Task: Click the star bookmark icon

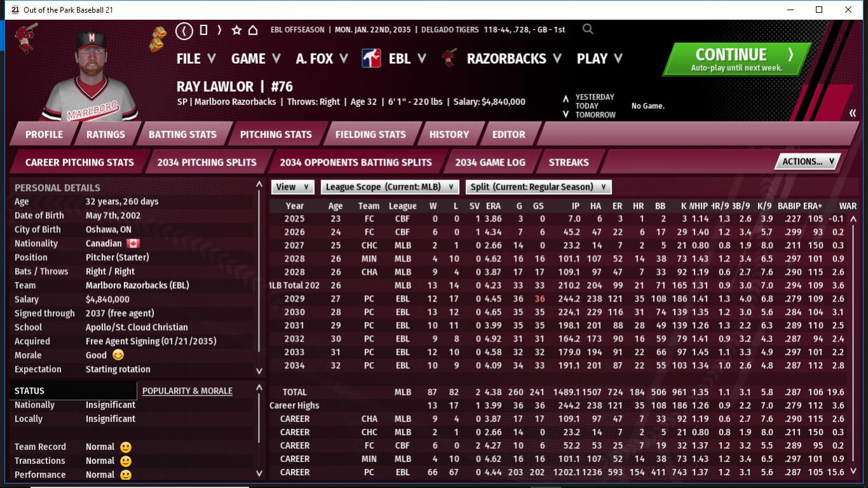Action: pos(237,30)
